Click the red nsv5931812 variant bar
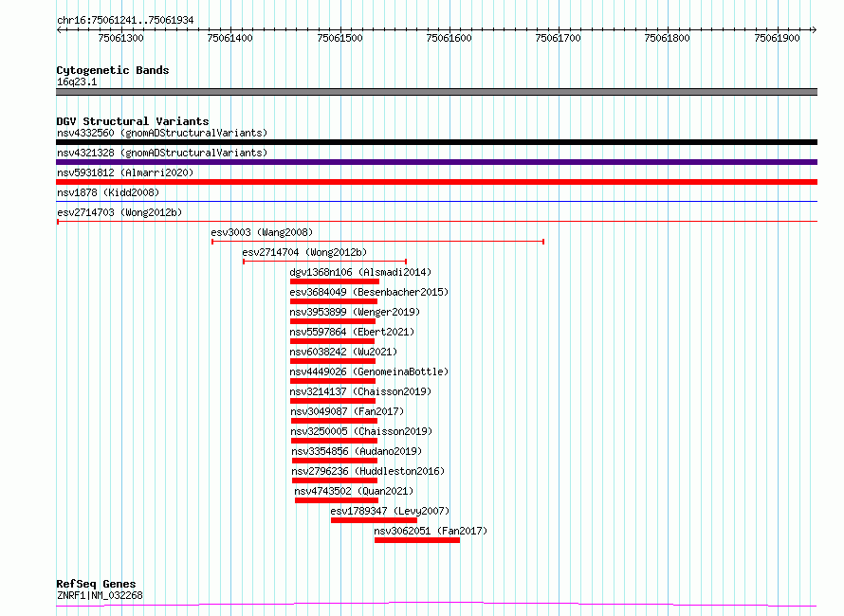844x616 pixels. pyautogui.click(x=436, y=182)
